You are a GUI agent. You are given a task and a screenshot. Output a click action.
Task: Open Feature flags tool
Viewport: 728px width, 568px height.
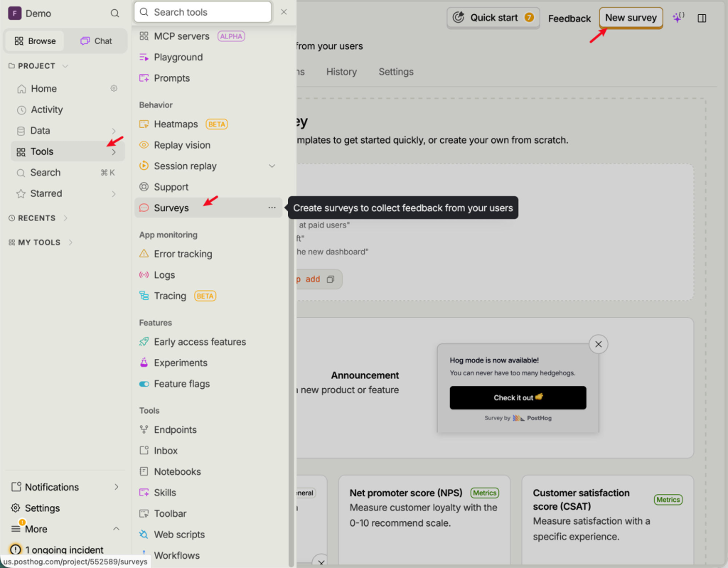(x=182, y=384)
